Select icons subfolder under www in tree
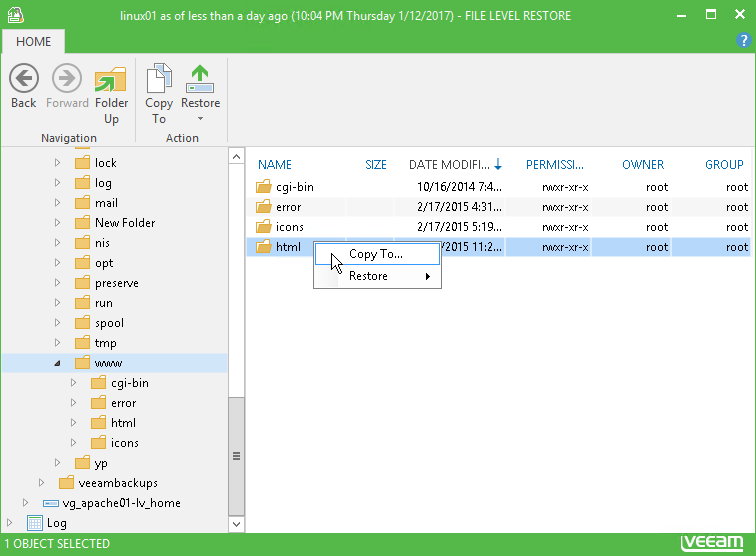The height and width of the screenshot is (556, 756). coord(124,443)
